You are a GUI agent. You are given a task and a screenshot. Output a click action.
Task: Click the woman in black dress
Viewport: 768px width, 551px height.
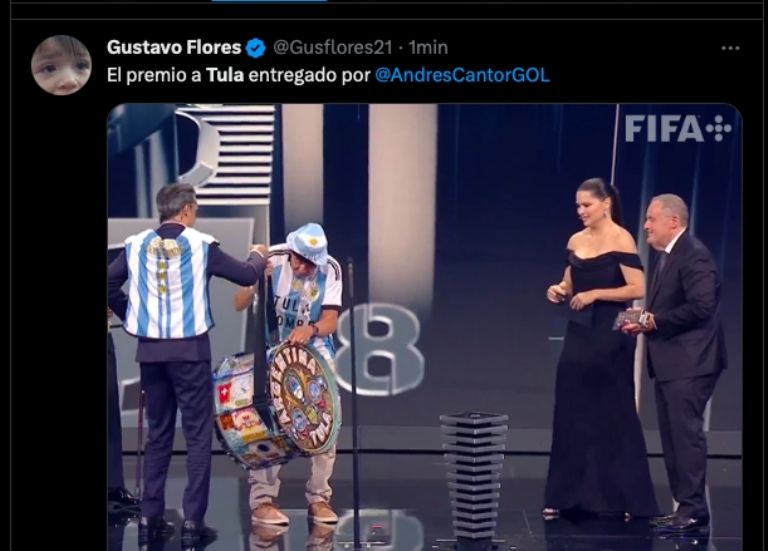point(599,349)
